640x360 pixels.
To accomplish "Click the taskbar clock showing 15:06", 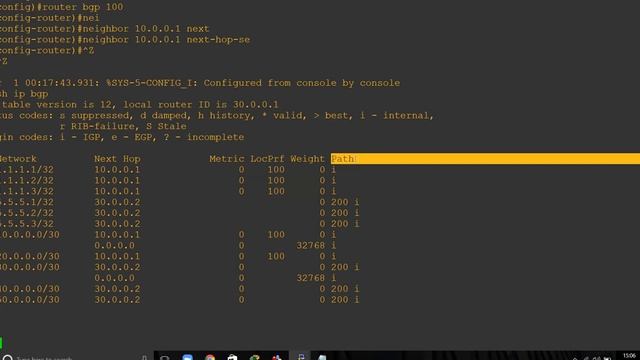I will tap(629, 356).
